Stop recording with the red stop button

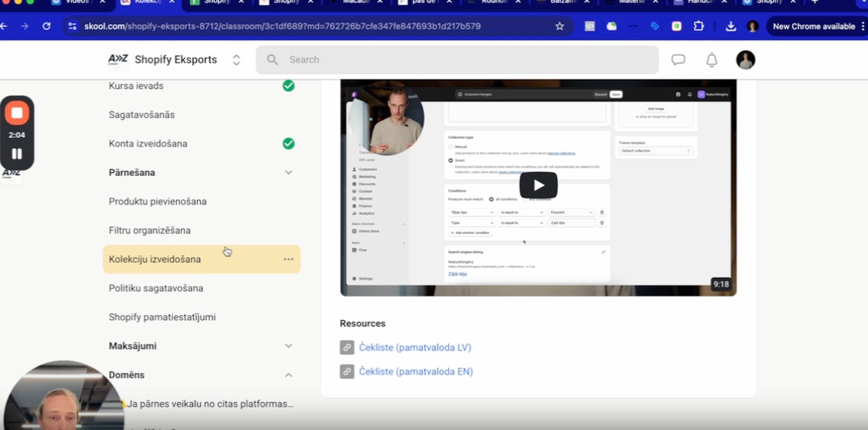pos(17,113)
